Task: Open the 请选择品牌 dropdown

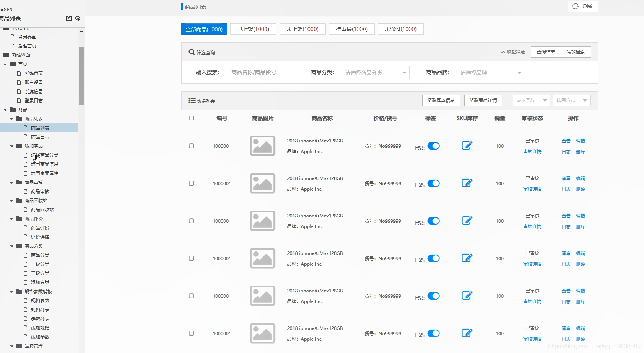Action: pyautogui.click(x=490, y=72)
